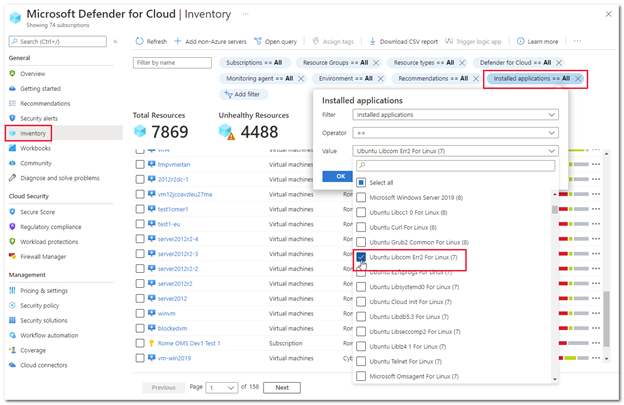
Task: Collapse the sidebar with double-chevron icon
Action: tap(115, 41)
